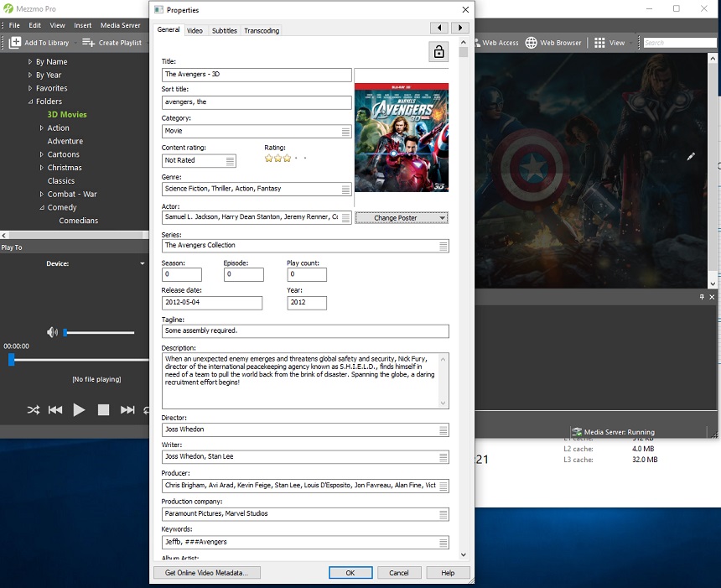The height and width of the screenshot is (588, 721).
Task: Click the Search box in Mezzmo
Action: [x=680, y=43]
